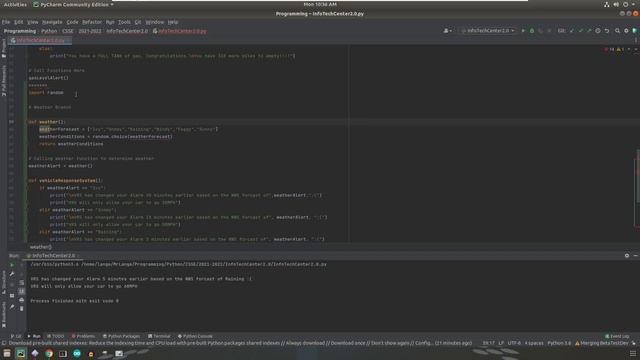Open the Problems tool window tab
Viewport: 640px width, 360px height.
[x=83, y=336]
